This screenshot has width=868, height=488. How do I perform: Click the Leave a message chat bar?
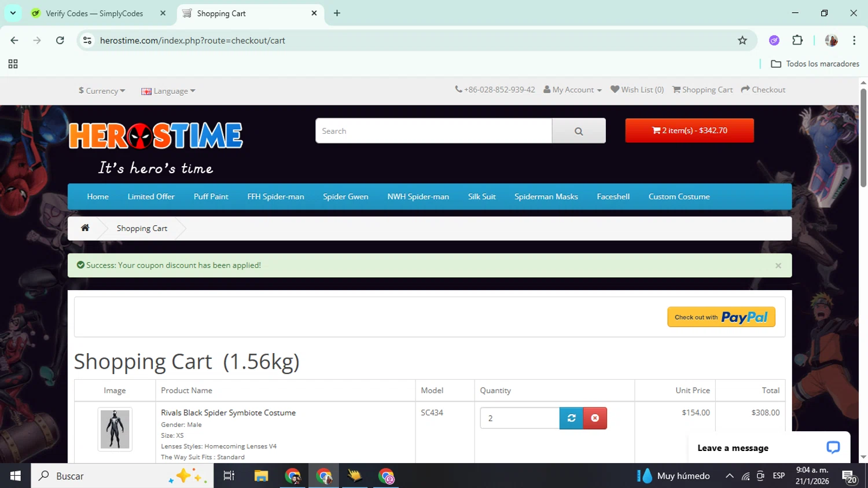[x=769, y=447]
